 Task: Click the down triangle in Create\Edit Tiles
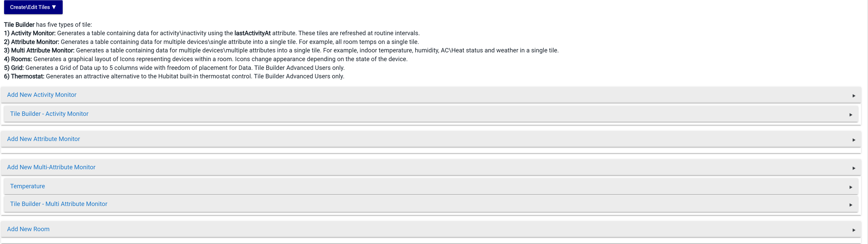pyautogui.click(x=54, y=7)
